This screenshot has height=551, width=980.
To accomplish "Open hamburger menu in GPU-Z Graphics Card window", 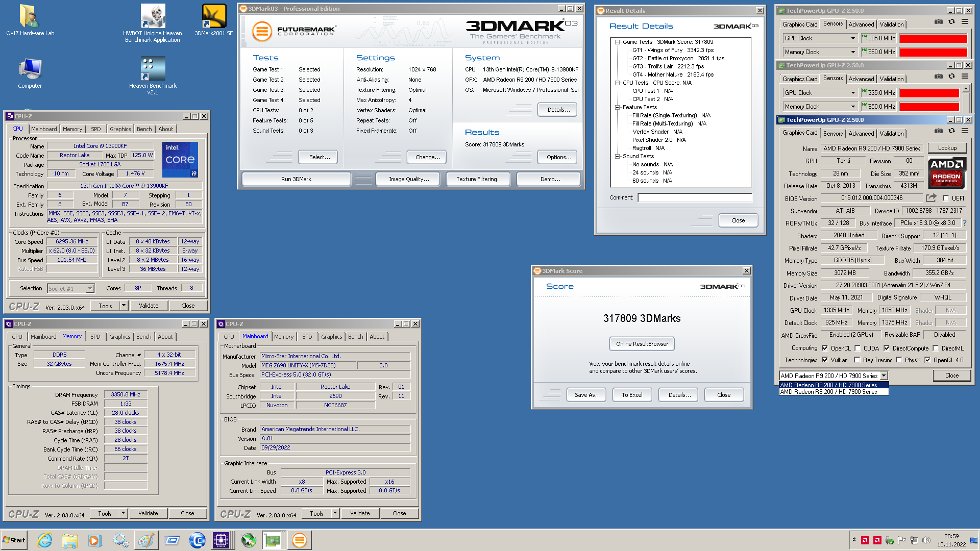I will [965, 131].
